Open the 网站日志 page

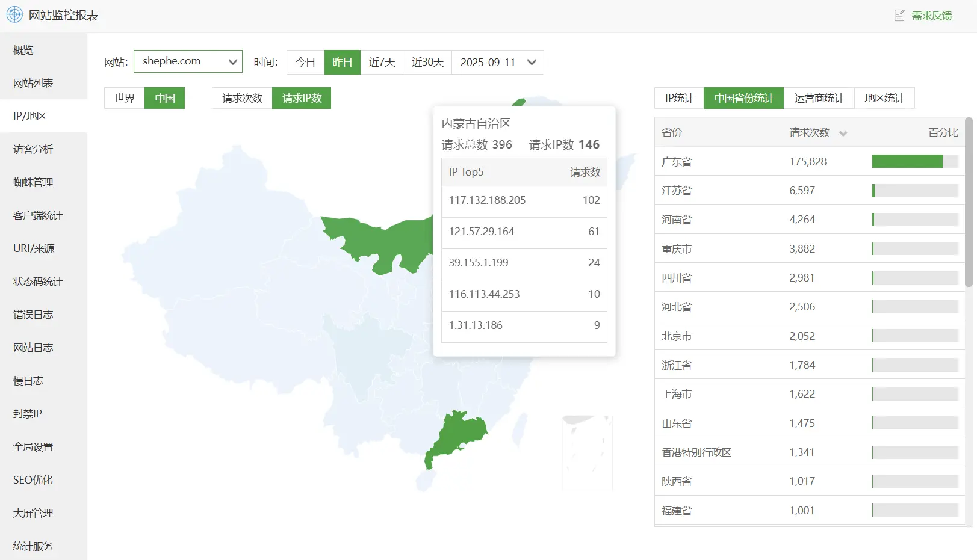[32, 347]
